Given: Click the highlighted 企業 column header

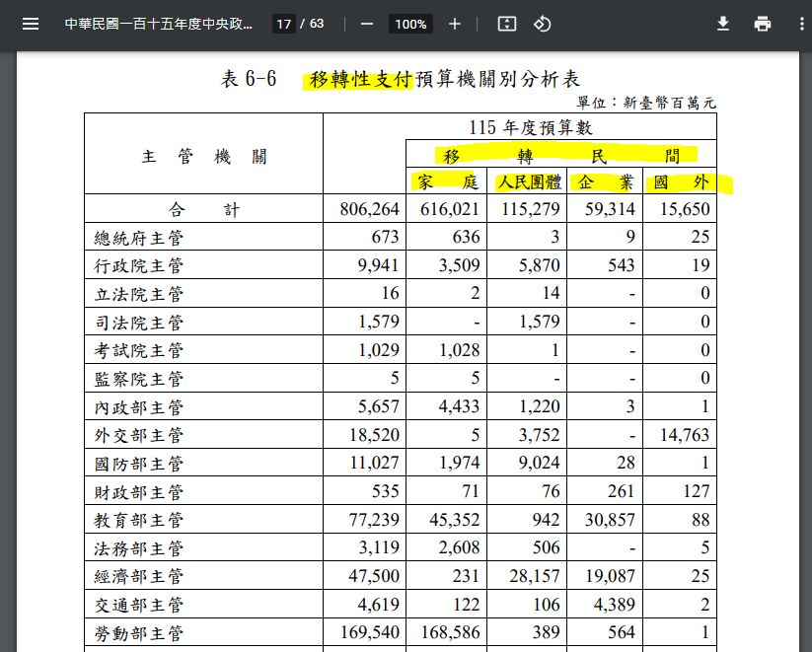Looking at the screenshot, I should [x=603, y=182].
